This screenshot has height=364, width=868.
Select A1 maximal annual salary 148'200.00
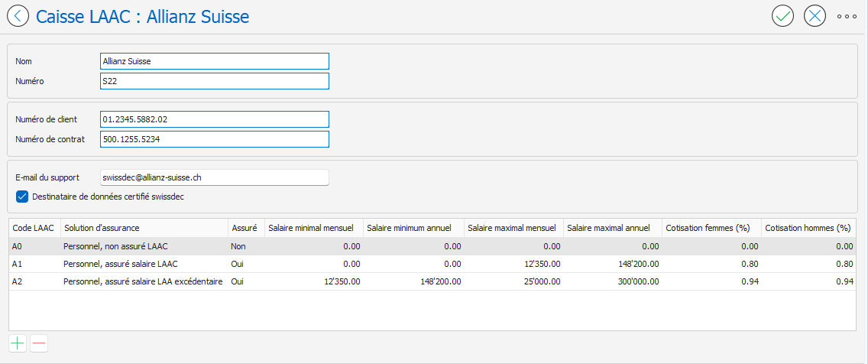613,264
